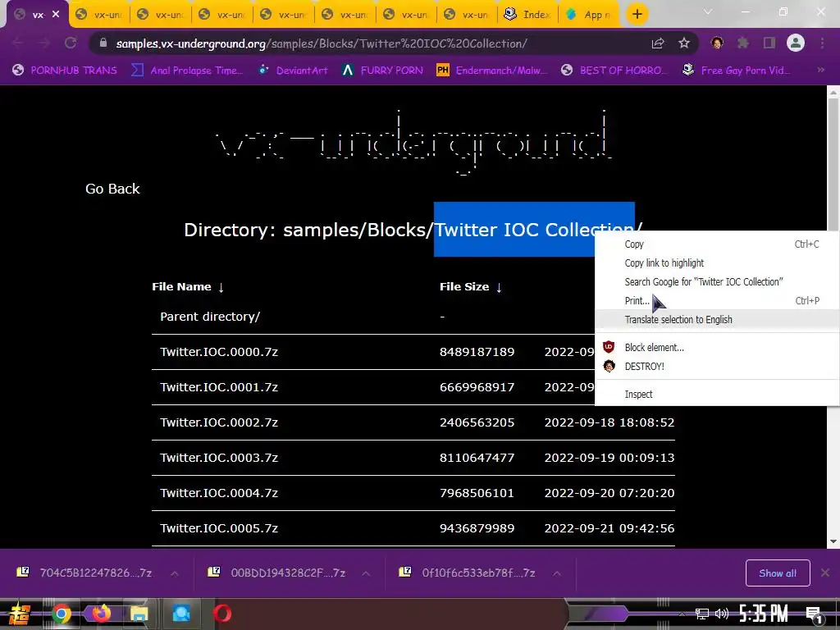Open Firefox from taskbar
This screenshot has height=630, width=840.
pos(101,614)
